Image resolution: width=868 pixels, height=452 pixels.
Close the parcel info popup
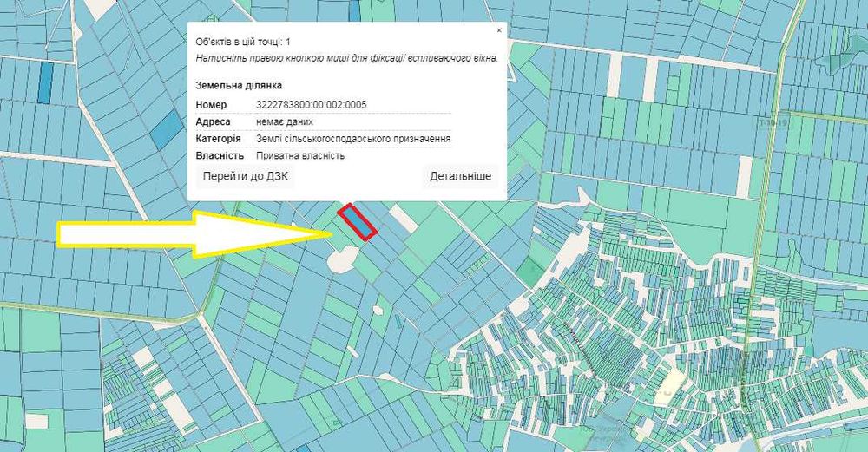499,30
